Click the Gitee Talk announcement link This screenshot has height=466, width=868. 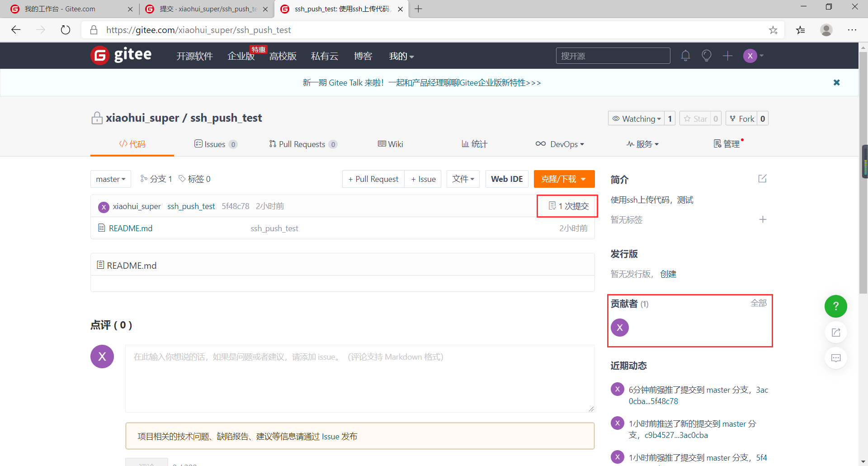422,83
